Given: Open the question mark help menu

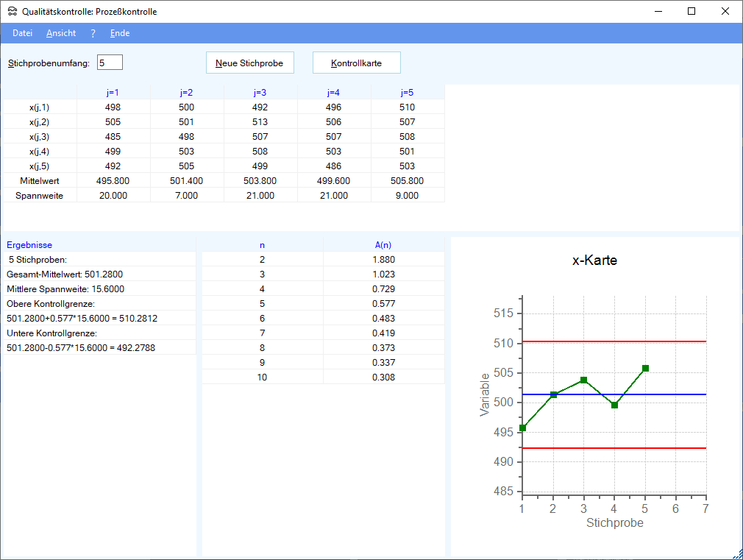Looking at the screenshot, I should [93, 33].
